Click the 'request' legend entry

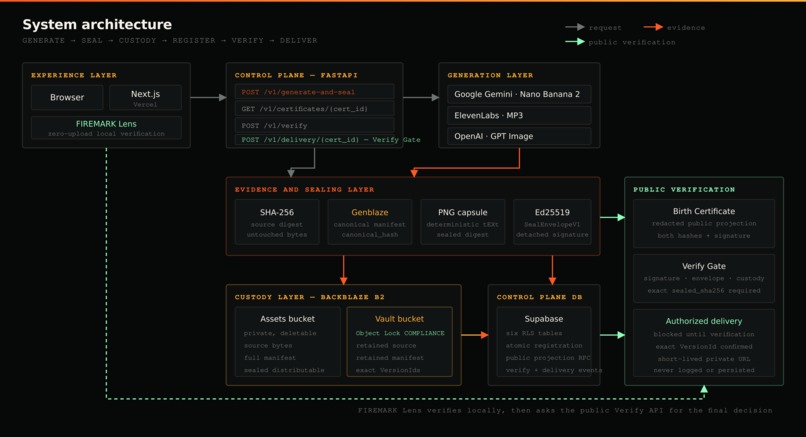[x=593, y=27]
